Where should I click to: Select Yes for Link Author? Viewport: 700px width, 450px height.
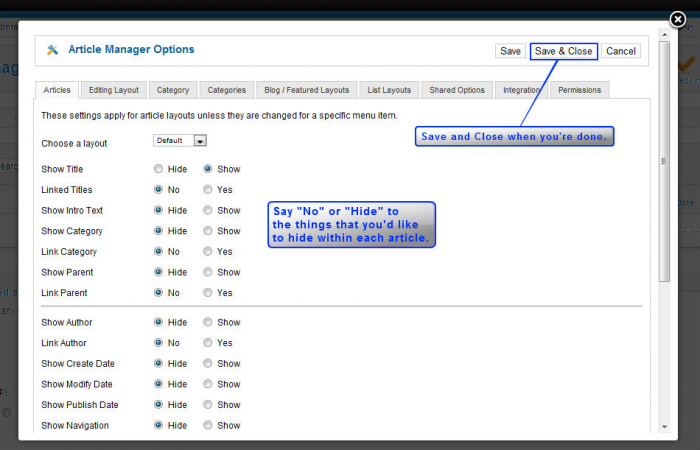click(x=208, y=343)
